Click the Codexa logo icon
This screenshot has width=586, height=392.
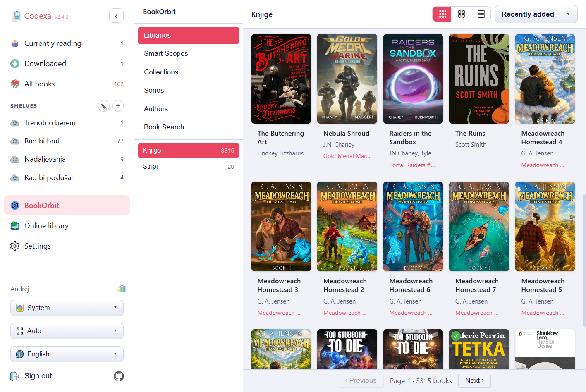click(x=16, y=16)
